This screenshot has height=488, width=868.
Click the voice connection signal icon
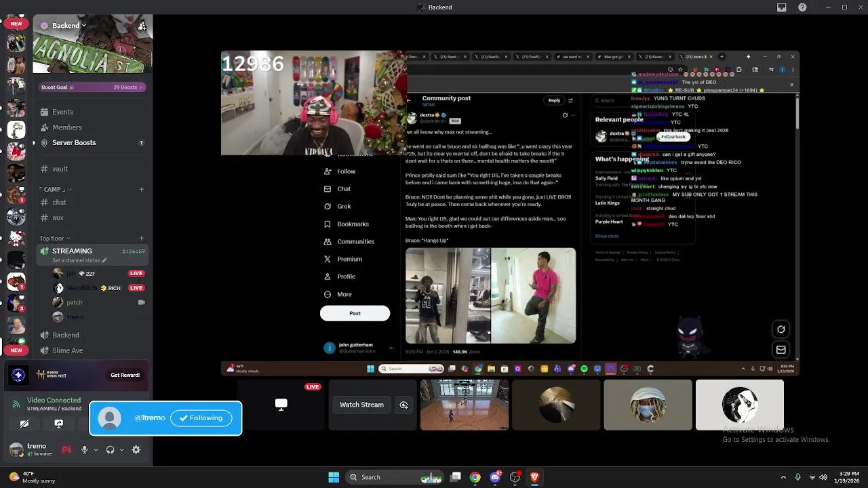tap(16, 404)
